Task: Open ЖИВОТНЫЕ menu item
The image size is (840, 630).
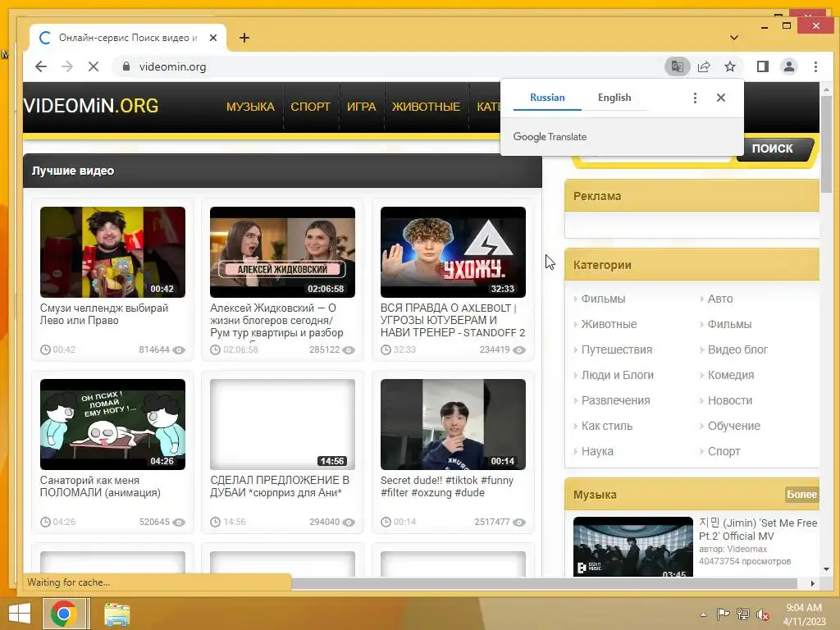Action: [426, 107]
